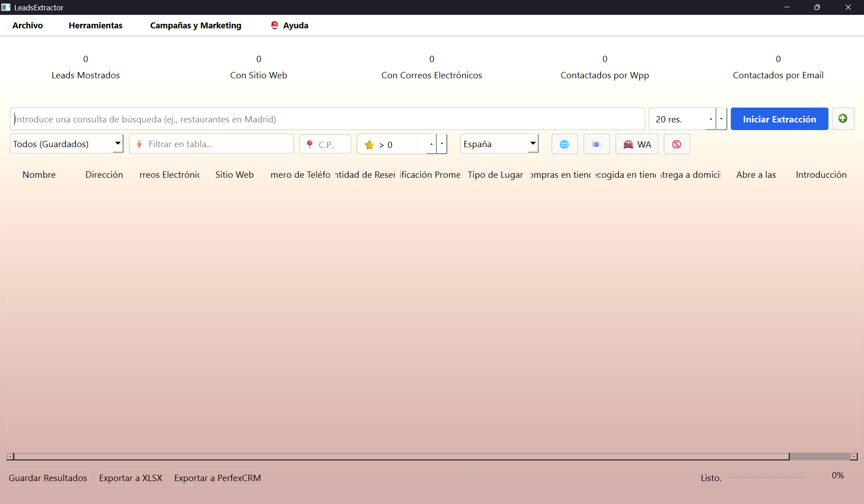Click the globe website filter icon
Viewport: 864px width, 504px height.
pos(564,144)
